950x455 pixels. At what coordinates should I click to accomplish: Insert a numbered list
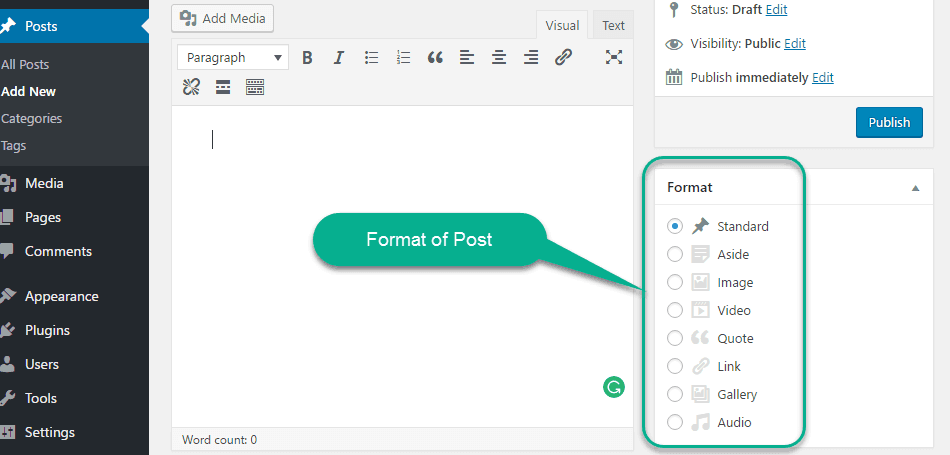[x=404, y=58]
